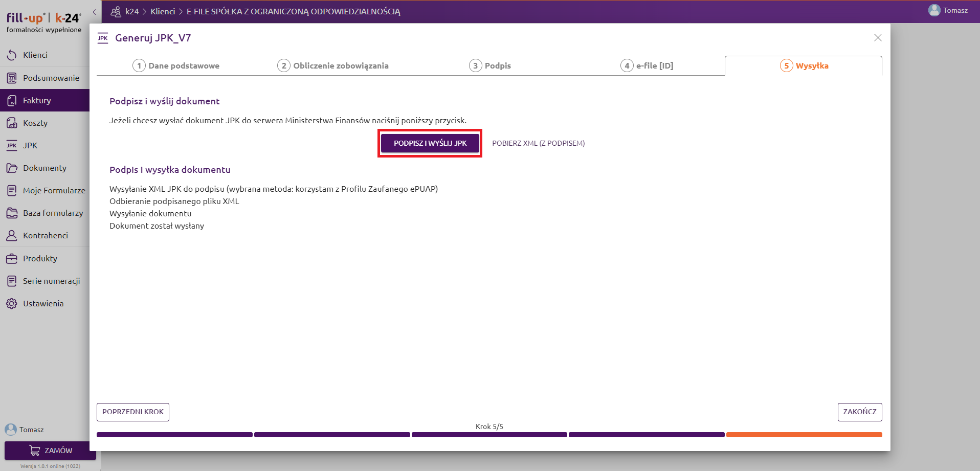Open the Podpis step tab
This screenshot has width=980, height=471.
pos(490,66)
